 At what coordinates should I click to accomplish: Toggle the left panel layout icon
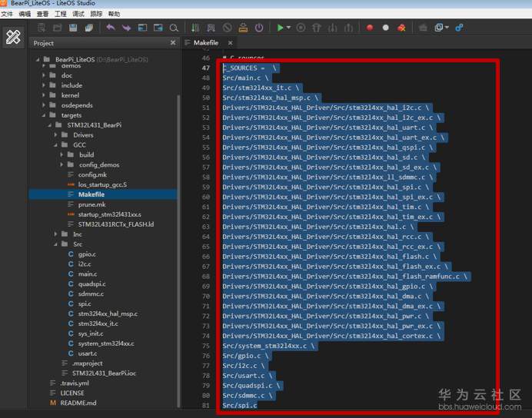[142, 28]
